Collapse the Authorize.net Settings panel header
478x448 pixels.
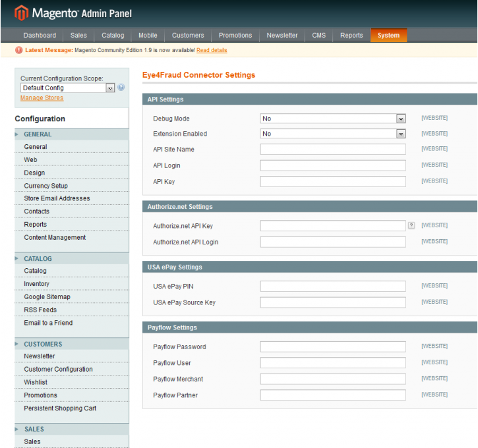310,206
